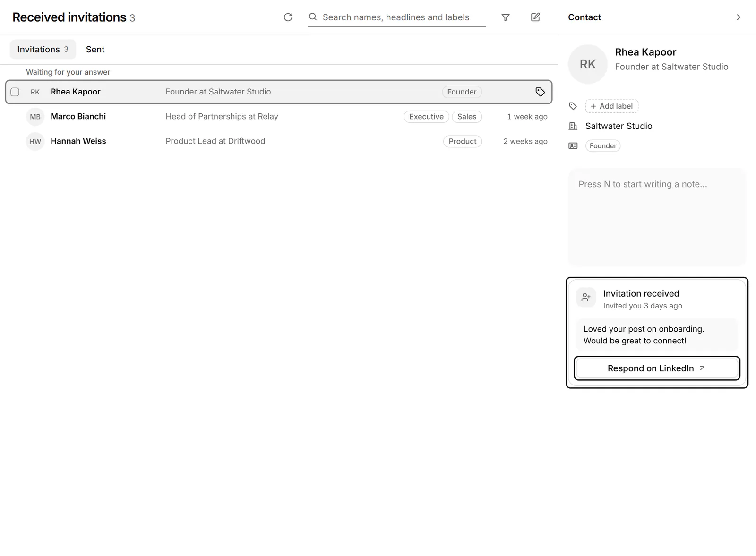Click the Sales label on Marco's row
The image size is (756, 556).
[467, 117]
